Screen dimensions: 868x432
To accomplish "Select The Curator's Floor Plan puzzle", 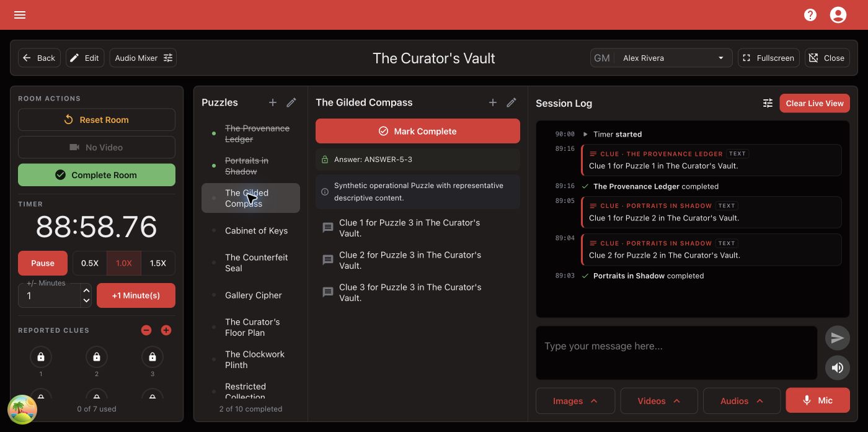I will click(x=250, y=327).
